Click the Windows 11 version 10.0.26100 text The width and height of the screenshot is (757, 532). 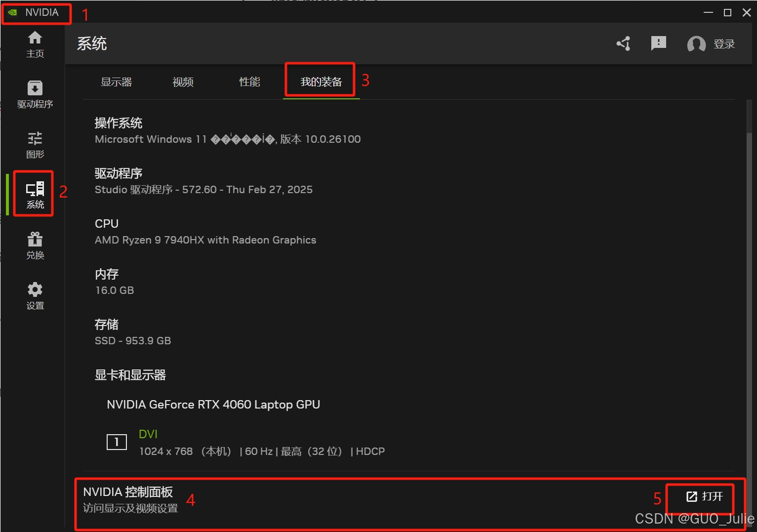[228, 139]
